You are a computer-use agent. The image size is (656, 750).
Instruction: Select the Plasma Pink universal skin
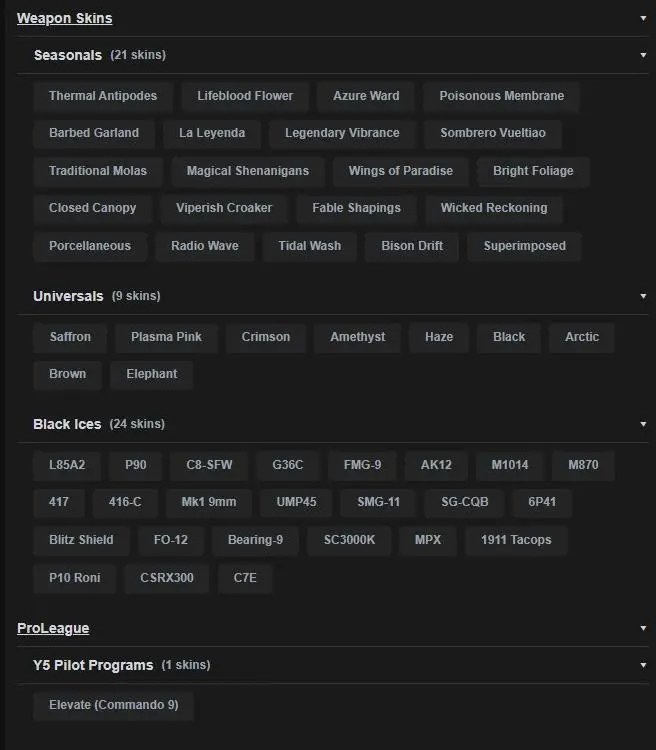coord(166,337)
